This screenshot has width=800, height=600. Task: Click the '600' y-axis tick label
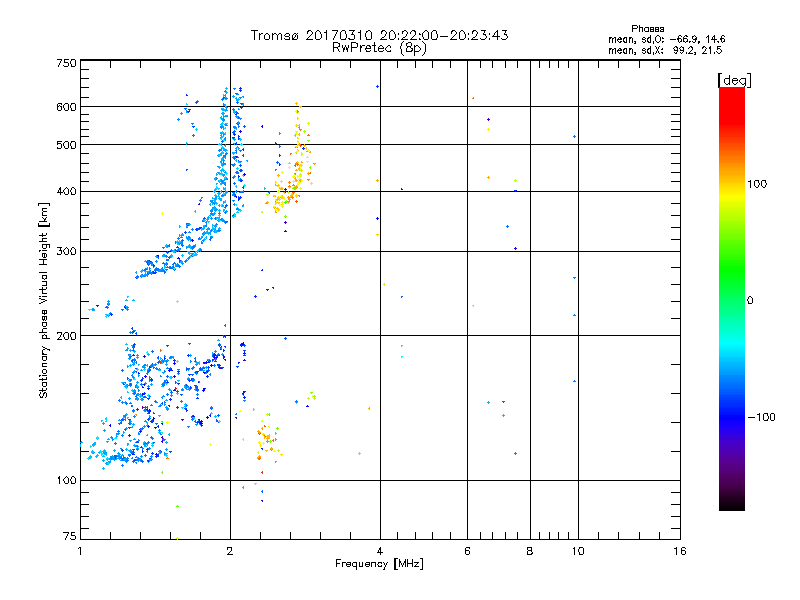tap(66, 107)
